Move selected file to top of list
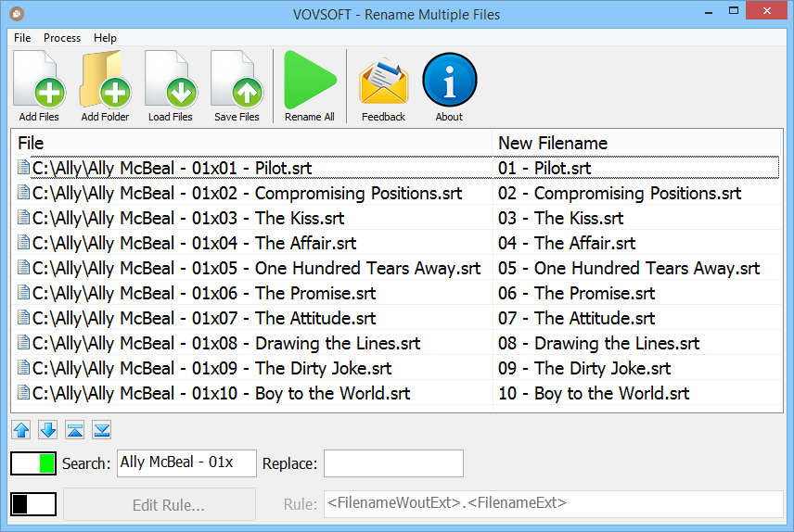794x532 pixels. click(x=75, y=430)
